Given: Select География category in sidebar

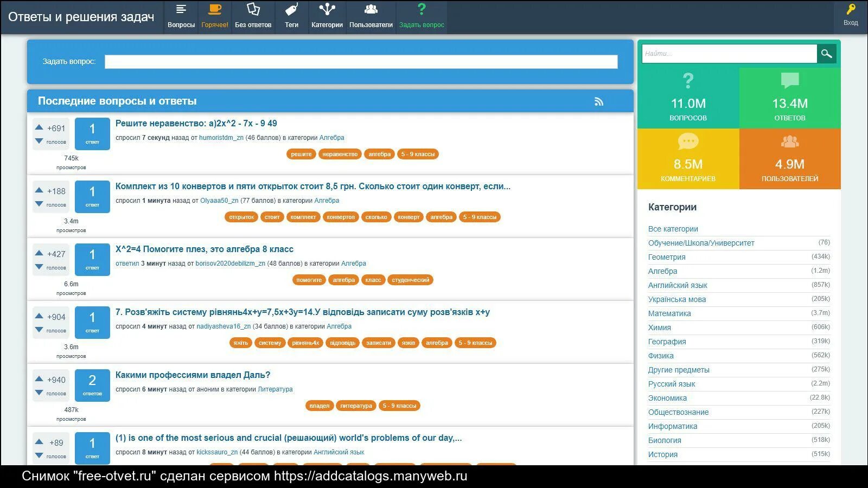Looking at the screenshot, I should (x=667, y=342).
